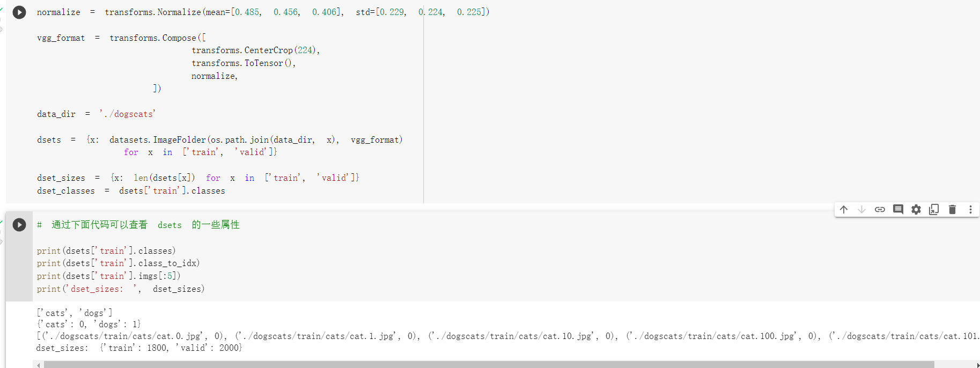The height and width of the screenshot is (368, 980).
Task: Click the dset_classes assignment line
Action: (x=131, y=191)
